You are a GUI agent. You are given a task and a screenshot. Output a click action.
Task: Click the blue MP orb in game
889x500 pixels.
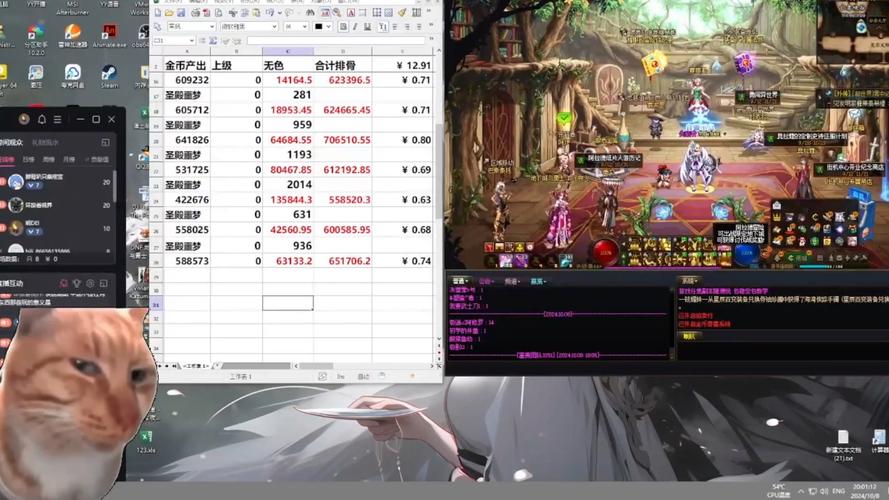point(747,253)
